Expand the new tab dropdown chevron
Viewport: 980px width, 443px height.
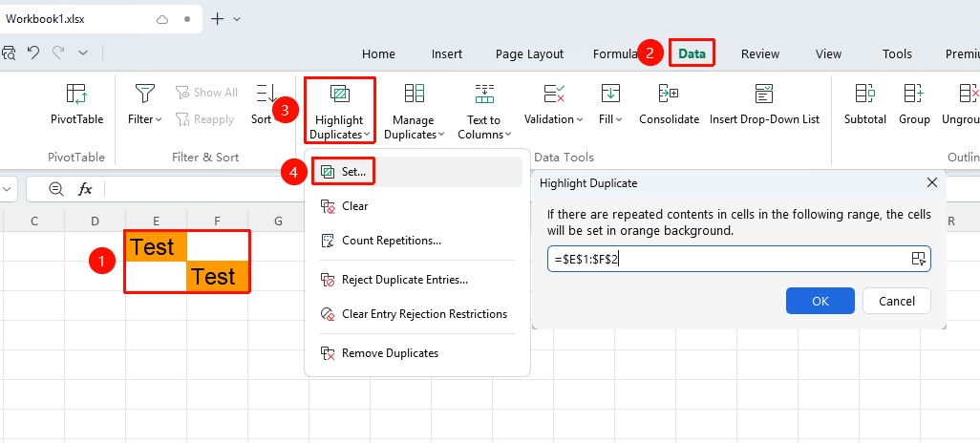(x=237, y=19)
